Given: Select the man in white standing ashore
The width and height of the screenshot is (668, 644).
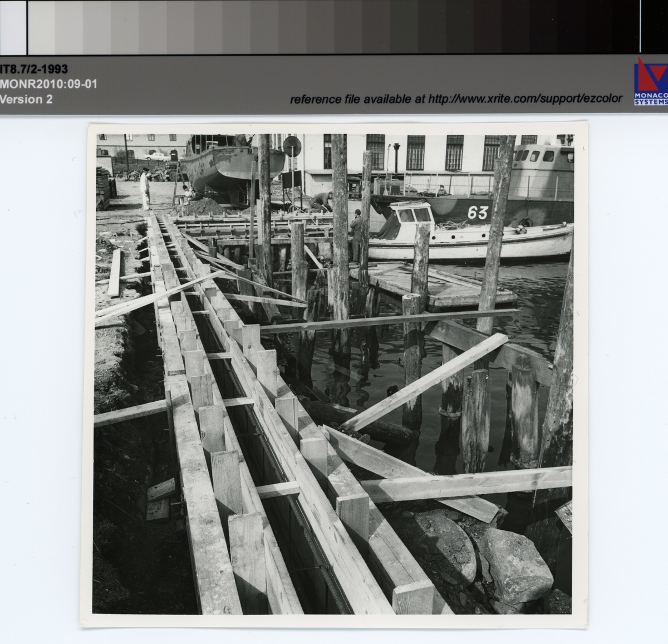Looking at the screenshot, I should (x=145, y=189).
